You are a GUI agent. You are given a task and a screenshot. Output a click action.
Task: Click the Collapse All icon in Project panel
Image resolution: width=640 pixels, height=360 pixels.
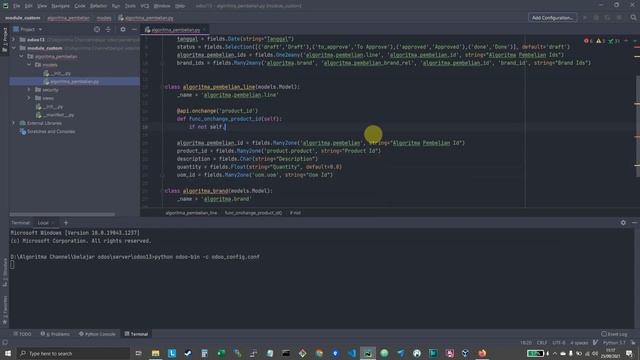point(108,29)
